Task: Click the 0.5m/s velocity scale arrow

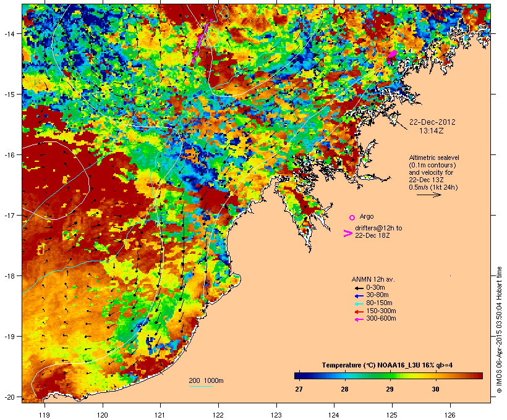Action: click(429, 195)
